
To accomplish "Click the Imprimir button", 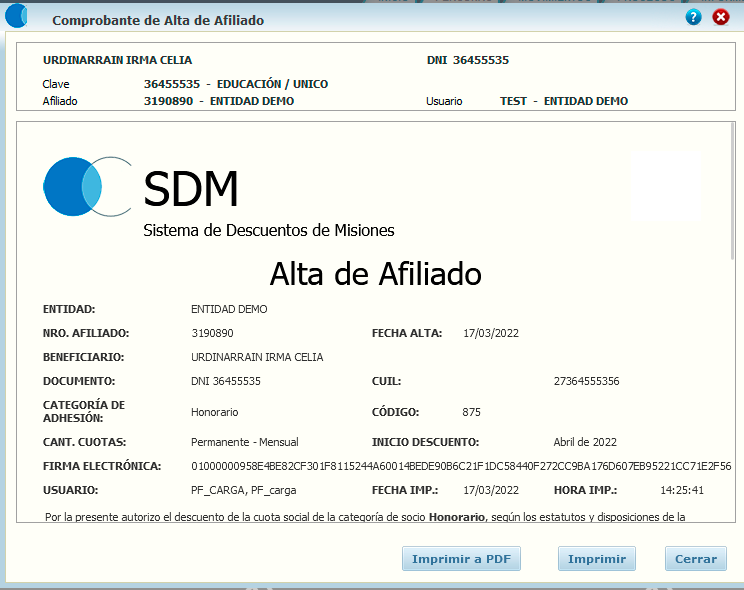I will [597, 559].
